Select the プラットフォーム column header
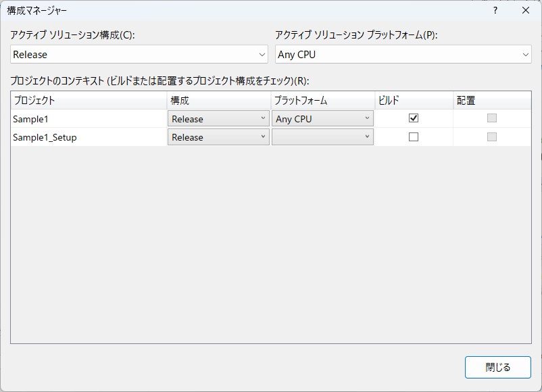Image resolution: width=542 pixels, height=392 pixels. (322, 100)
